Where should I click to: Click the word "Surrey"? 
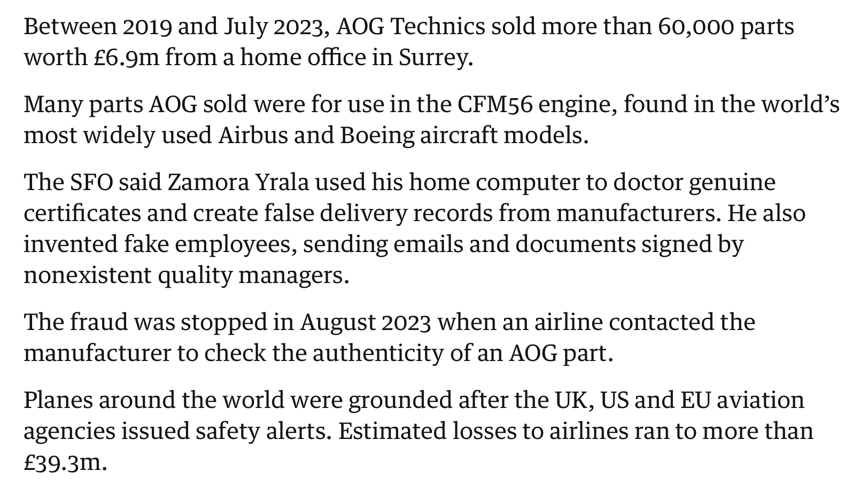pyautogui.click(x=433, y=57)
